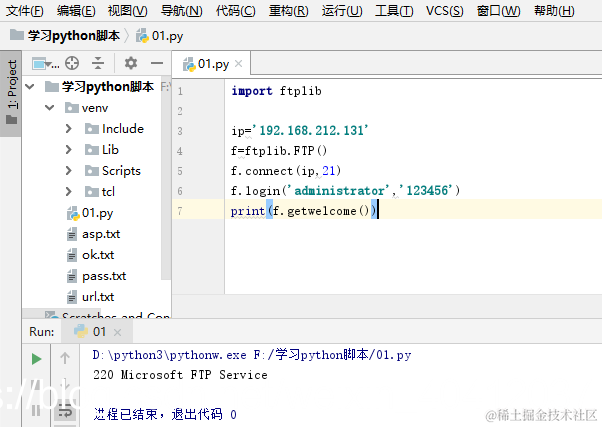
Task: Open the 重构(R) menu
Action: [x=288, y=10]
